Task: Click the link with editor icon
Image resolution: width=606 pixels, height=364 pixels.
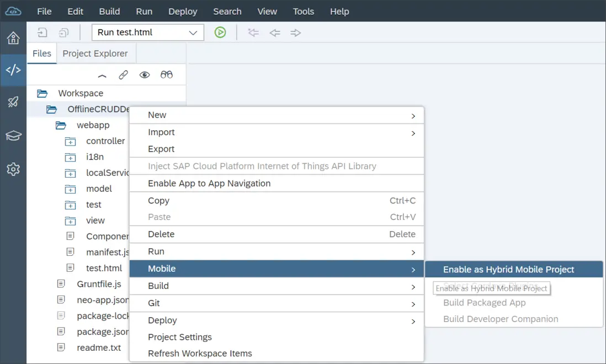Action: tap(124, 75)
